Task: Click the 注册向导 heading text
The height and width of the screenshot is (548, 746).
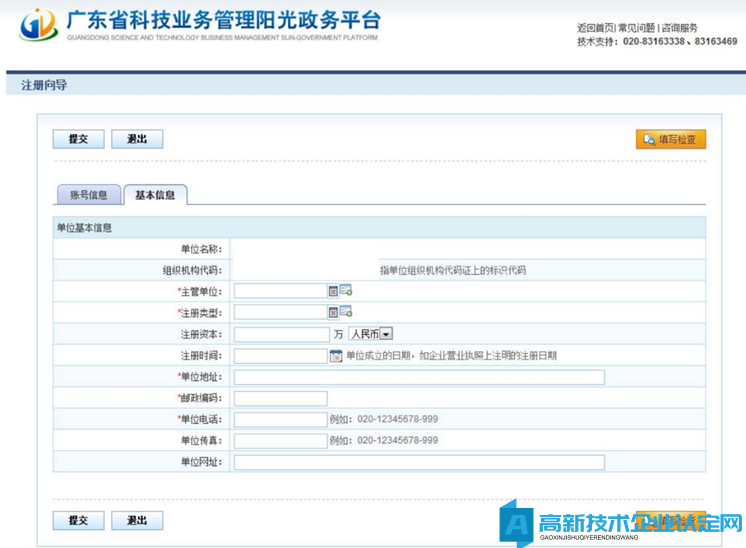Action: (44, 85)
